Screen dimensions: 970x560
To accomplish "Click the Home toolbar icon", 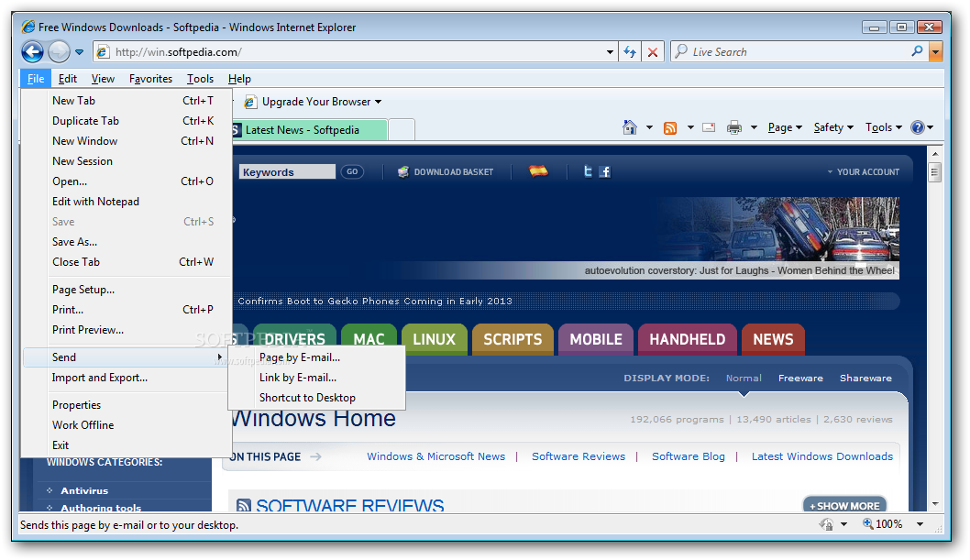I will tap(630, 127).
